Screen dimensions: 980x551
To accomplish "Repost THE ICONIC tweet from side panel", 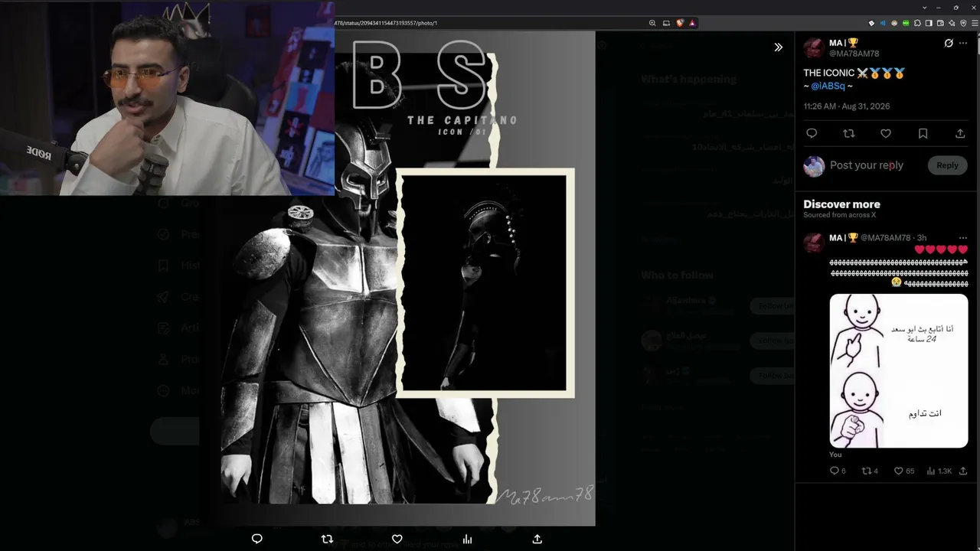I will click(x=848, y=133).
